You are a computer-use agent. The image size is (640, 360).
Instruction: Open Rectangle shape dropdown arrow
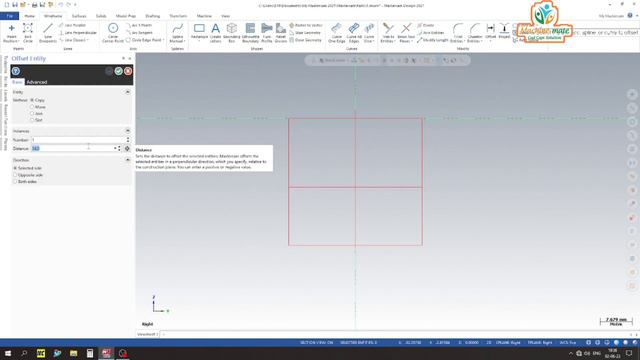(x=199, y=41)
